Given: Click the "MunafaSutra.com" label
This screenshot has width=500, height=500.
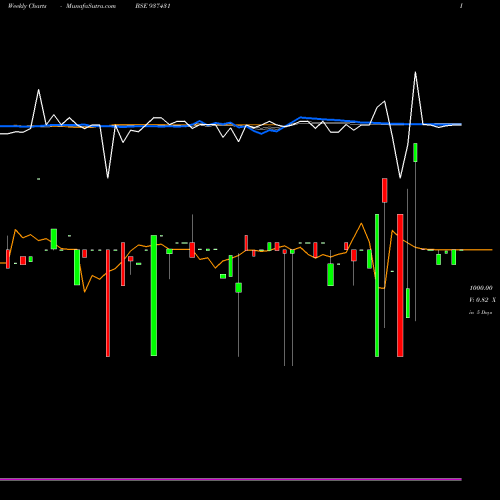Looking at the screenshot, I should point(91,6).
